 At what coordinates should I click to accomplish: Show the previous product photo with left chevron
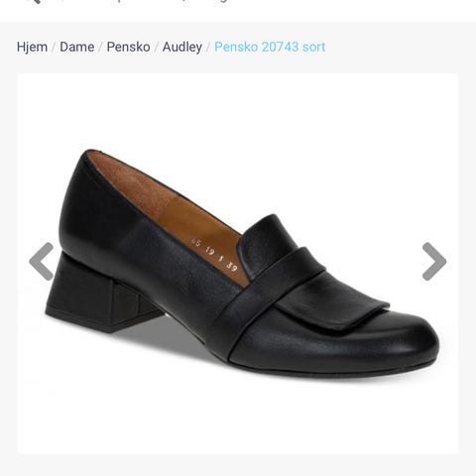click(42, 262)
